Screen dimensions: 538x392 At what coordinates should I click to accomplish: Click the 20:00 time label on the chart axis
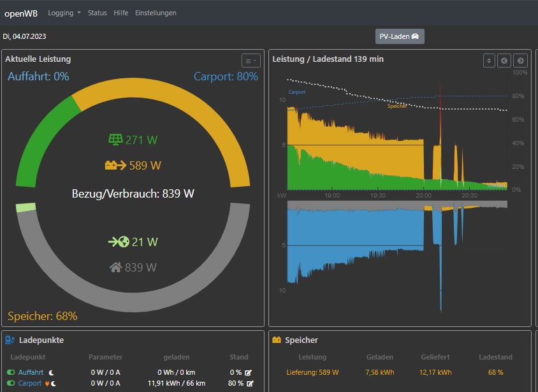pyautogui.click(x=424, y=196)
